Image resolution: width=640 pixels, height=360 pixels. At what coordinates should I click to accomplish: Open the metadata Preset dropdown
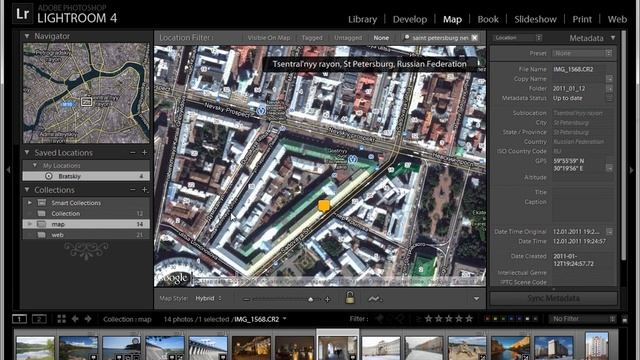pyautogui.click(x=582, y=53)
